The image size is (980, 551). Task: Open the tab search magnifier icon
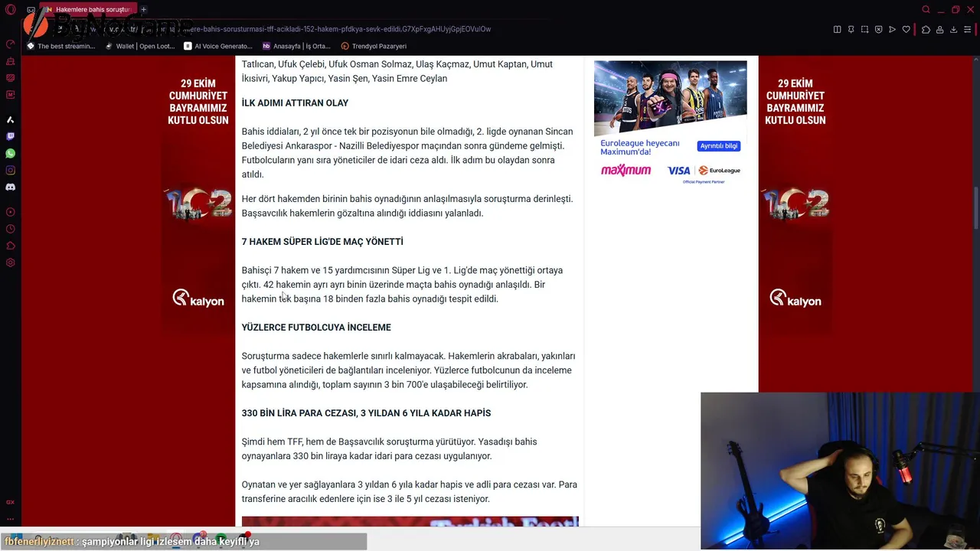[926, 9]
